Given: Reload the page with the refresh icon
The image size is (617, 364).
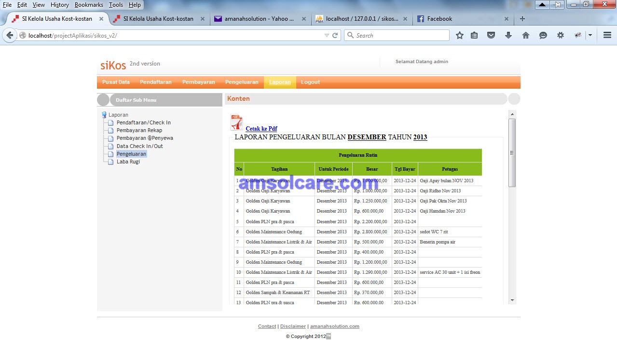Looking at the screenshot, I should tap(335, 35).
